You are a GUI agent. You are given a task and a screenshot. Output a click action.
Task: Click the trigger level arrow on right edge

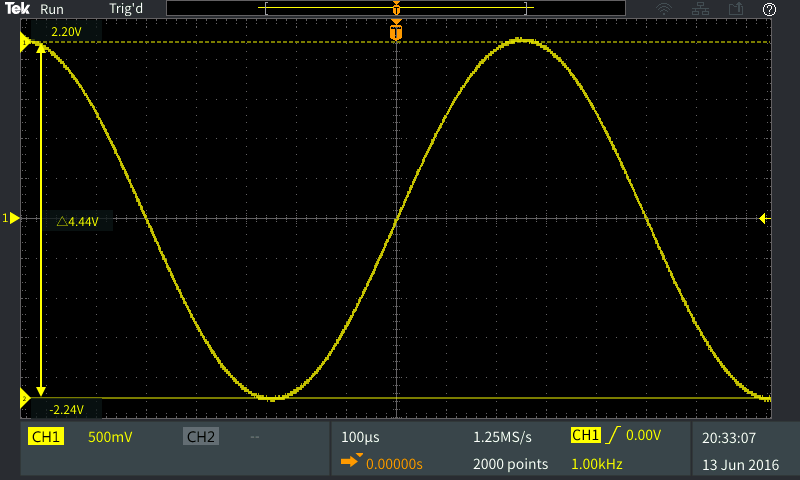tap(764, 218)
